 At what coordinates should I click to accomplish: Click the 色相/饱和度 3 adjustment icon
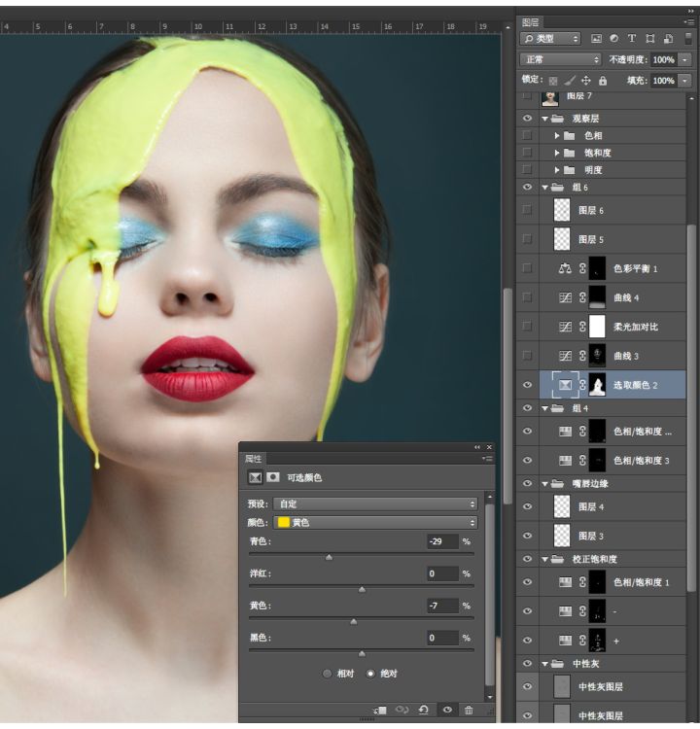click(565, 461)
